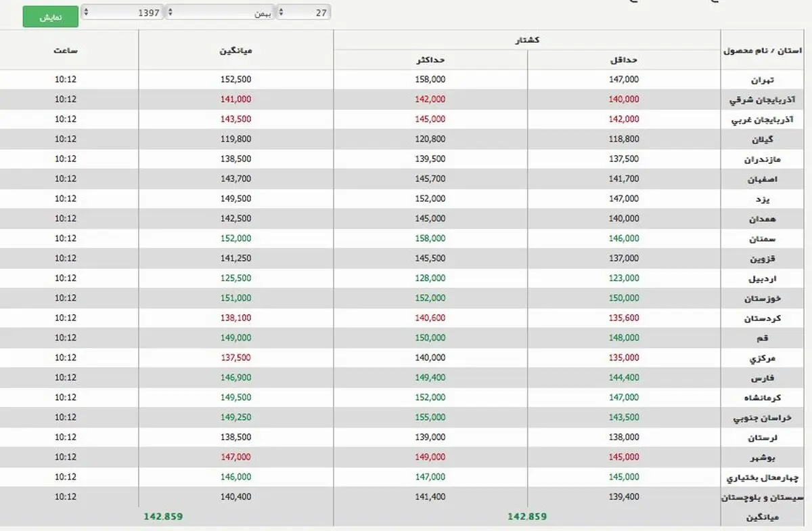Image resolution: width=812 pixels, height=531 pixels.
Task: Click the 125,500 average for اردبیل
Action: (x=236, y=278)
